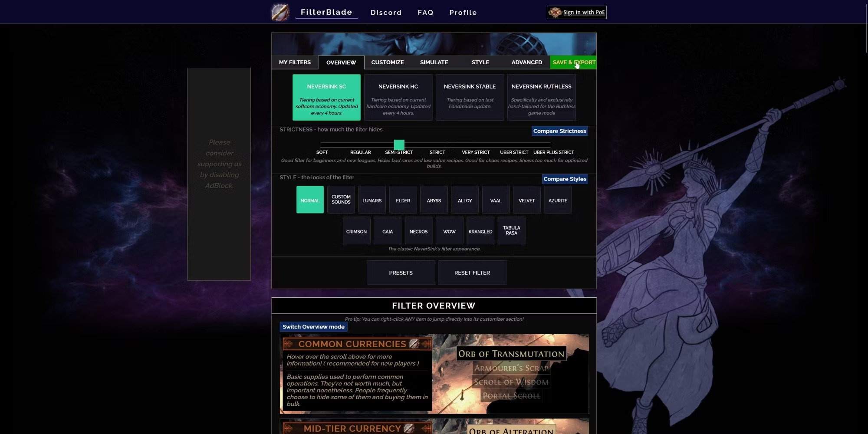Choose the Custom Sounds style

341,200
